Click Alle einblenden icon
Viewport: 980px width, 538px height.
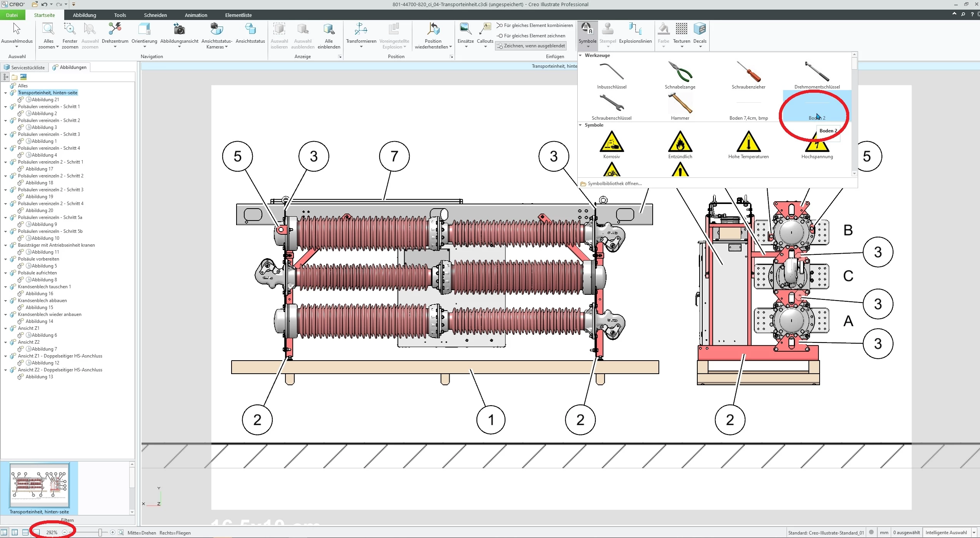point(328,29)
